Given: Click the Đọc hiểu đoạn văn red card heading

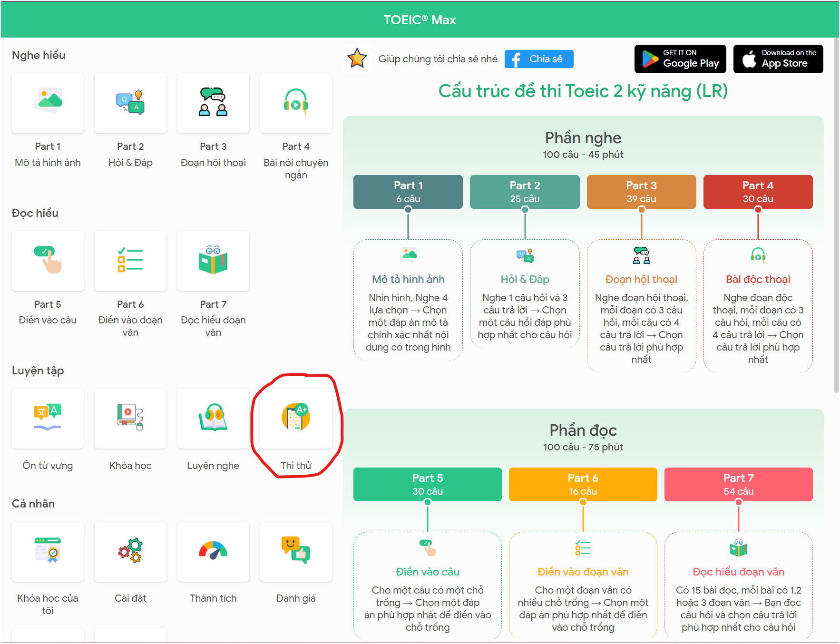Looking at the screenshot, I should [x=739, y=572].
